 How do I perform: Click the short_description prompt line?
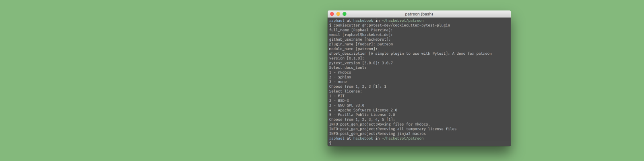tap(411, 54)
